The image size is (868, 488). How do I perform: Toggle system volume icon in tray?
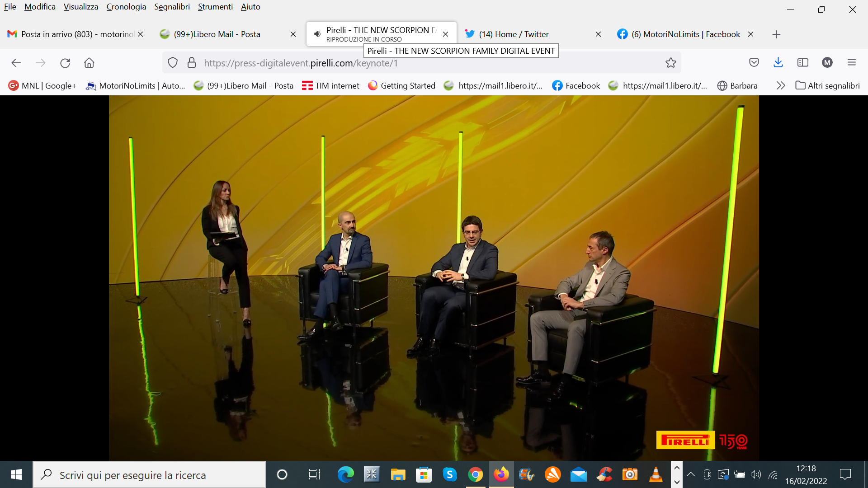point(755,474)
